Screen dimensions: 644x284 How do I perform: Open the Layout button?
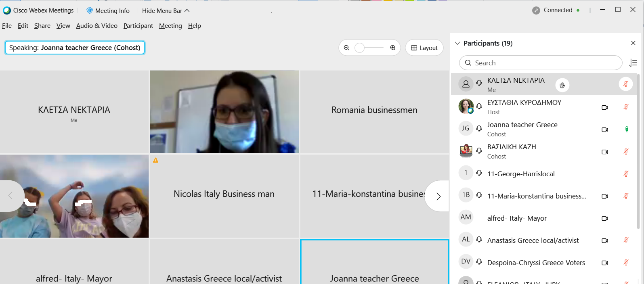tap(424, 48)
